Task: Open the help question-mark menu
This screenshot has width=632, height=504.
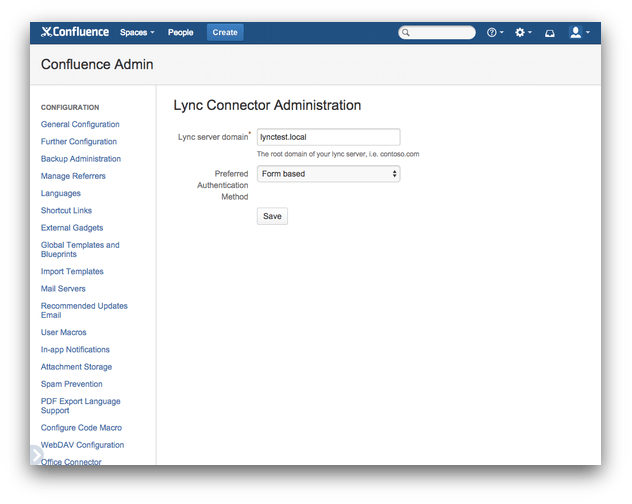Action: point(495,32)
